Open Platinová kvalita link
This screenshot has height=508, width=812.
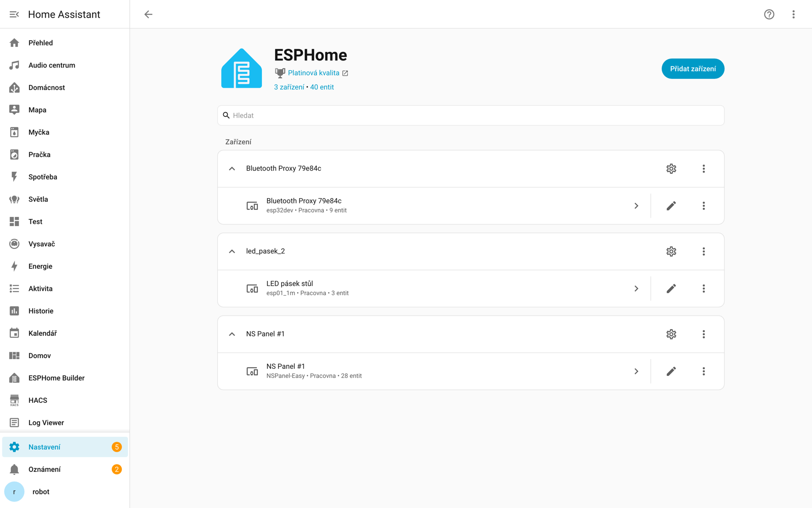click(314, 73)
